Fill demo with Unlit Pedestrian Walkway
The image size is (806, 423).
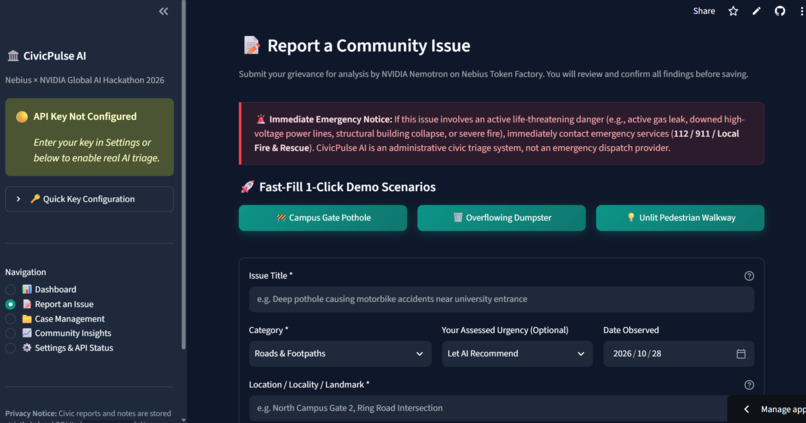tap(680, 218)
